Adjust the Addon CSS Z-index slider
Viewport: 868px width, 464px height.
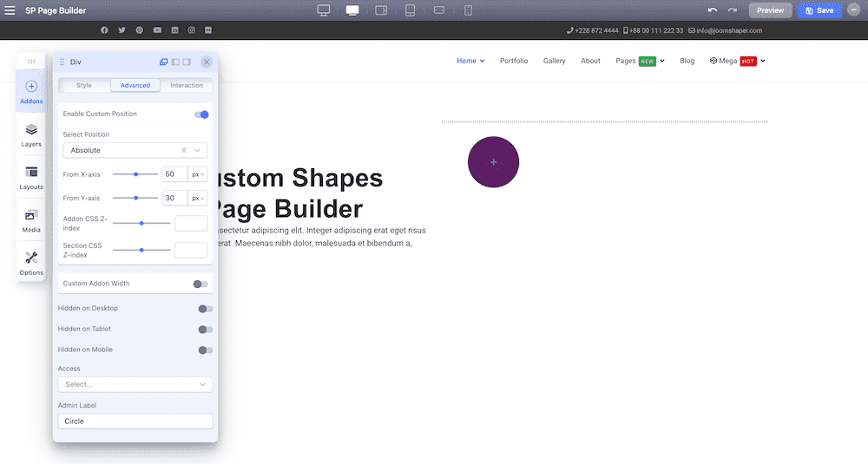click(141, 224)
